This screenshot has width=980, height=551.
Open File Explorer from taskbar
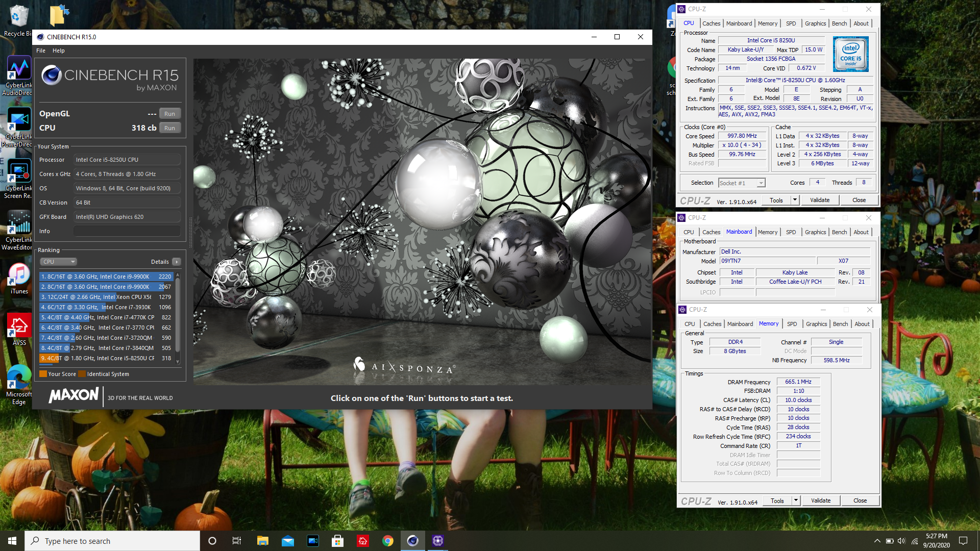(x=262, y=541)
